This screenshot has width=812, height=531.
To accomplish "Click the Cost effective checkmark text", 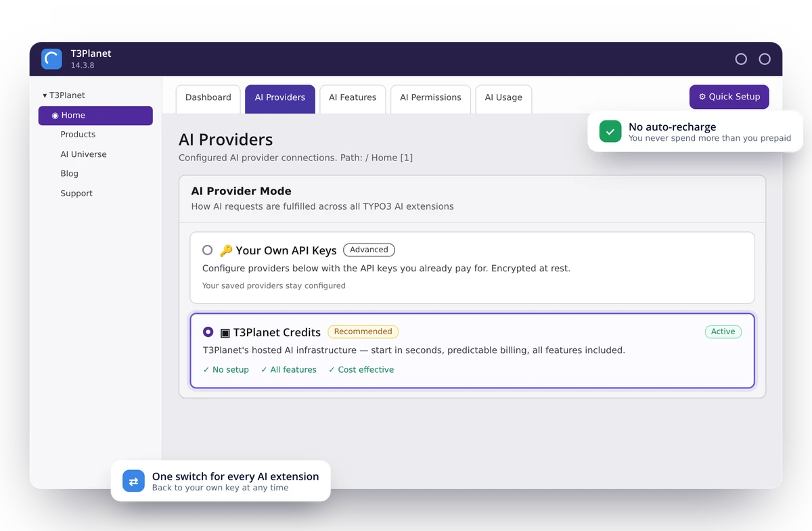I will click(361, 370).
